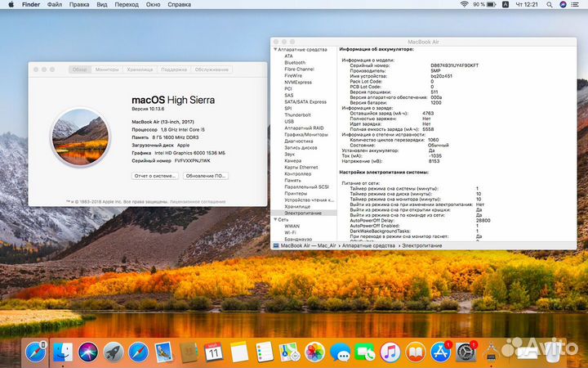Switch to the Поддержка tab

[x=174, y=70]
